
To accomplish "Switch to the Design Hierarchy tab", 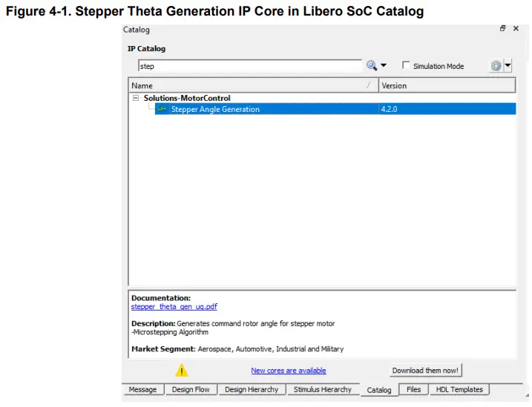I will click(x=252, y=389).
